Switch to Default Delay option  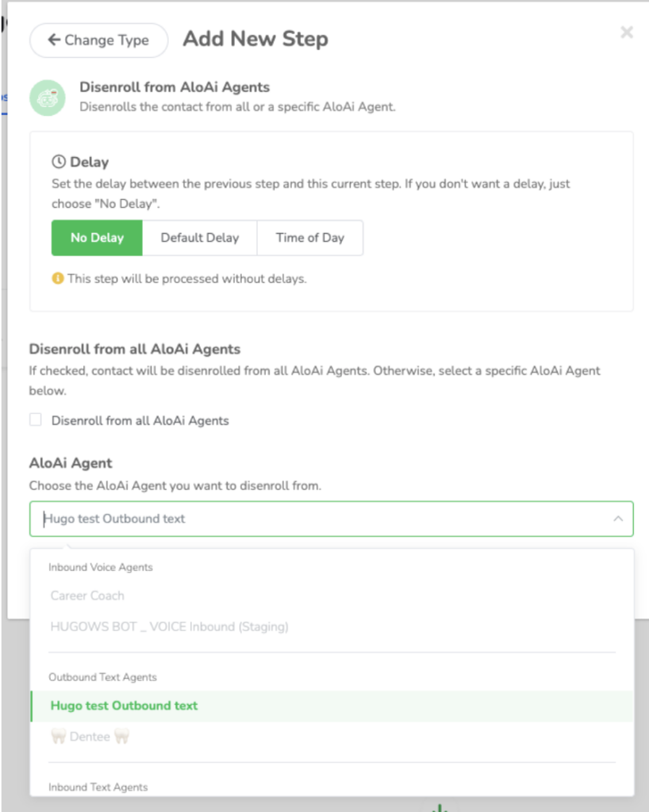coord(200,238)
